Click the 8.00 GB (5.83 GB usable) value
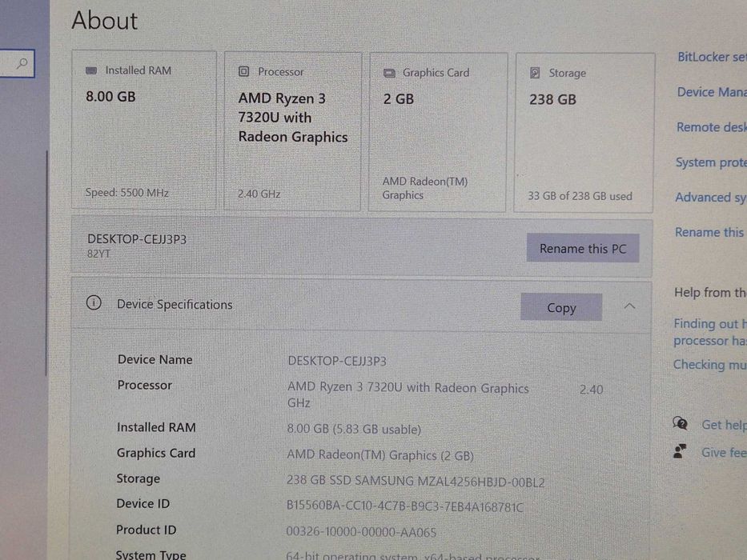Image resolution: width=747 pixels, height=560 pixels. (x=354, y=429)
